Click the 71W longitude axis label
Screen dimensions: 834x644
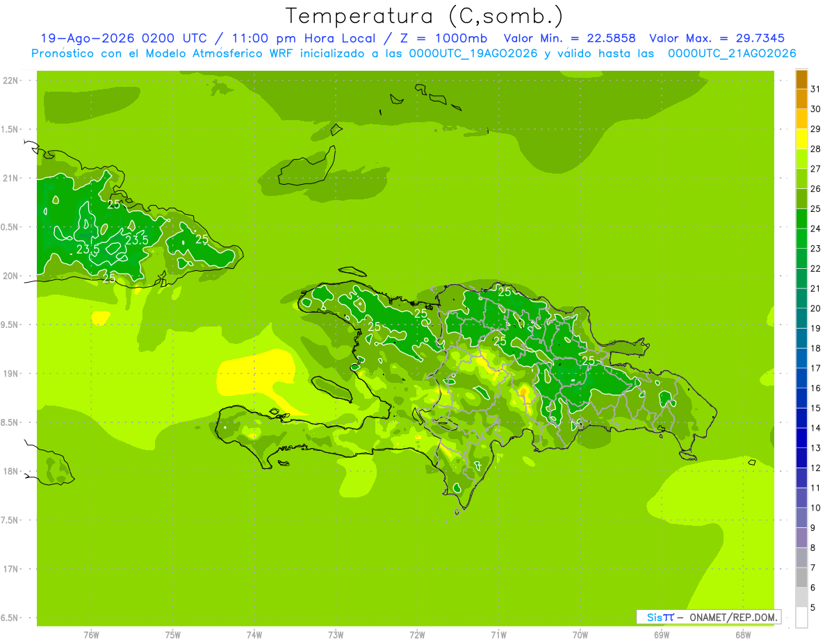pos(499,635)
